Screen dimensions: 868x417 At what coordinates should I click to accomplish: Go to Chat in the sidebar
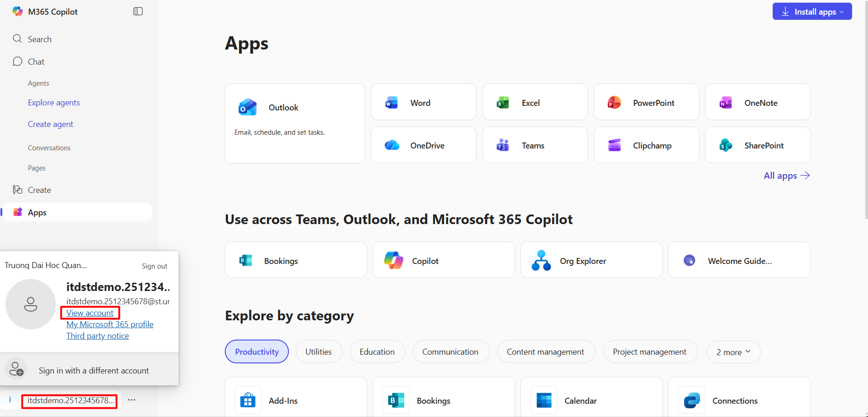click(x=36, y=61)
